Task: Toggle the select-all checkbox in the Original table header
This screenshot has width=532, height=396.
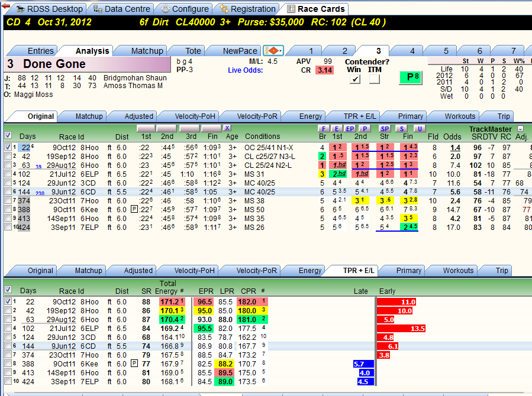Action: [8, 135]
